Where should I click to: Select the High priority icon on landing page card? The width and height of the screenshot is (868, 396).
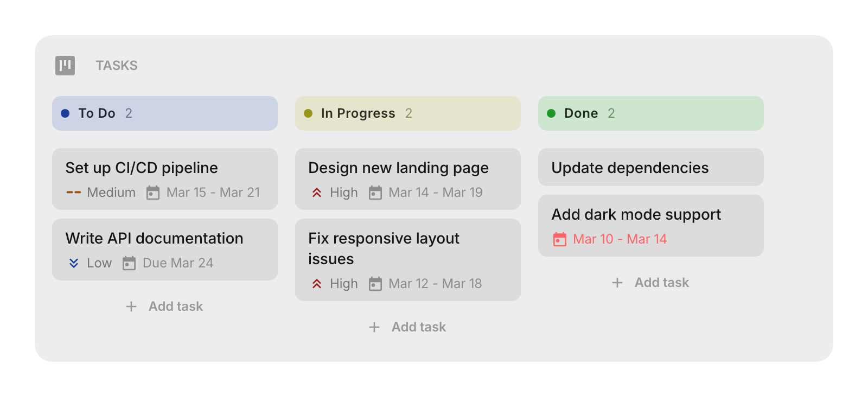tap(317, 192)
